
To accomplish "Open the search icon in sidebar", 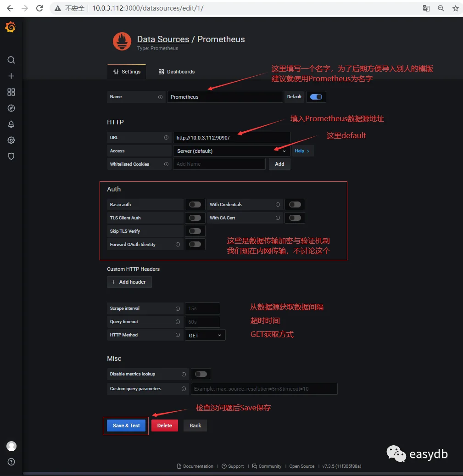I will coord(11,60).
